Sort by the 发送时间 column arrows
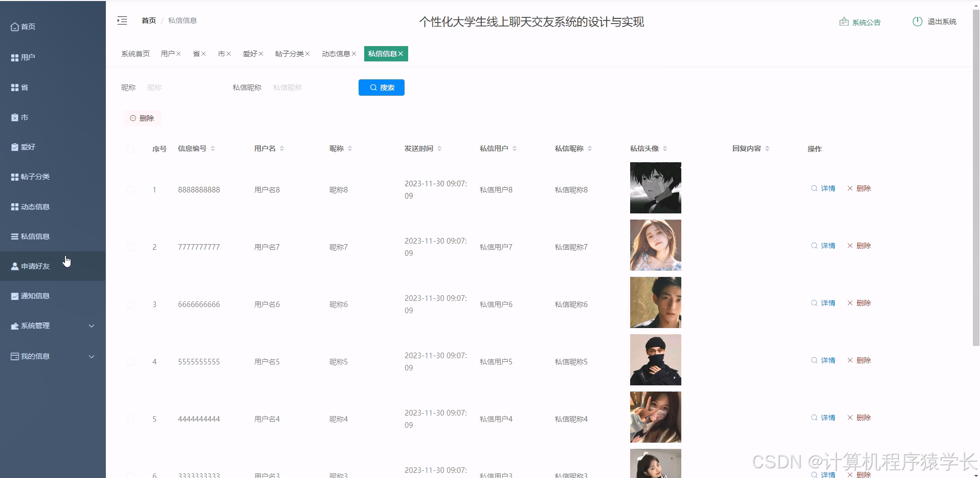Screen dimensions: 980x478 [x=439, y=148]
